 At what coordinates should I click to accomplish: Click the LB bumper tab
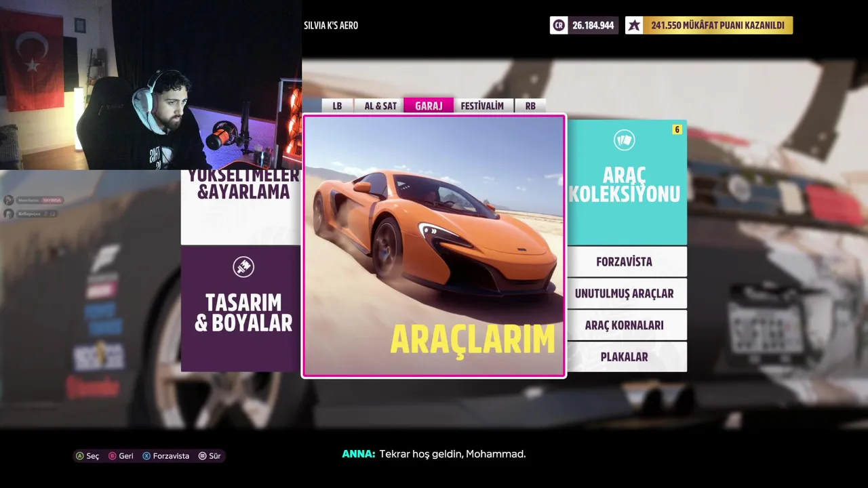337,106
